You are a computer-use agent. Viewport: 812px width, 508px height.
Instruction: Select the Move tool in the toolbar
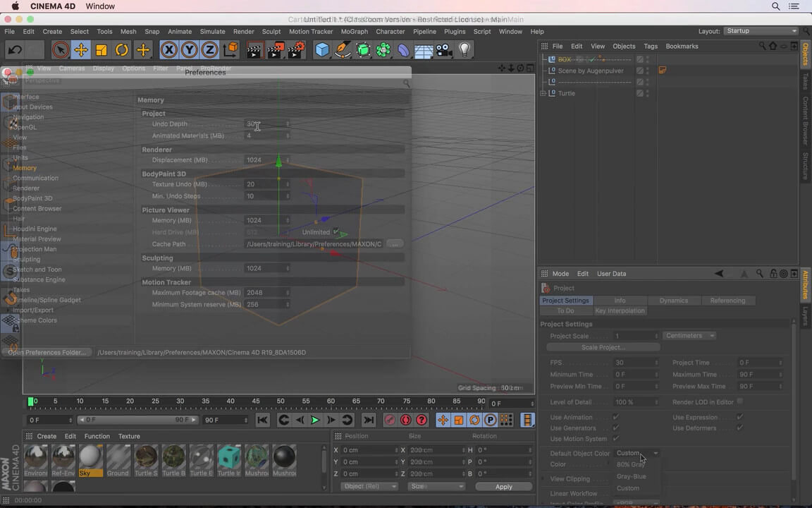tap(80, 49)
